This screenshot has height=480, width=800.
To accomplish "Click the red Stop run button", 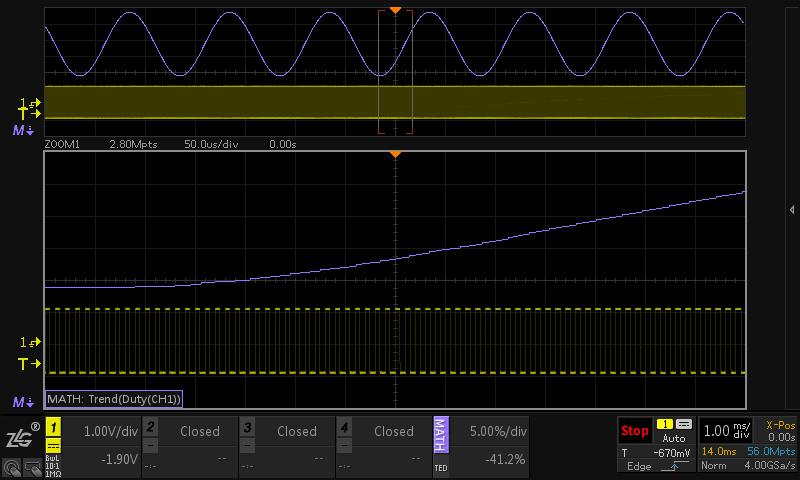I will coord(635,431).
